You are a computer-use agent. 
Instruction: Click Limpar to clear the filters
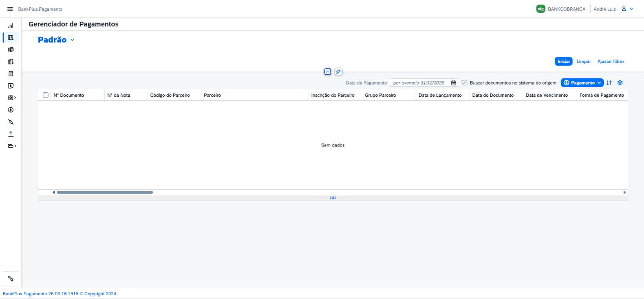(x=584, y=62)
